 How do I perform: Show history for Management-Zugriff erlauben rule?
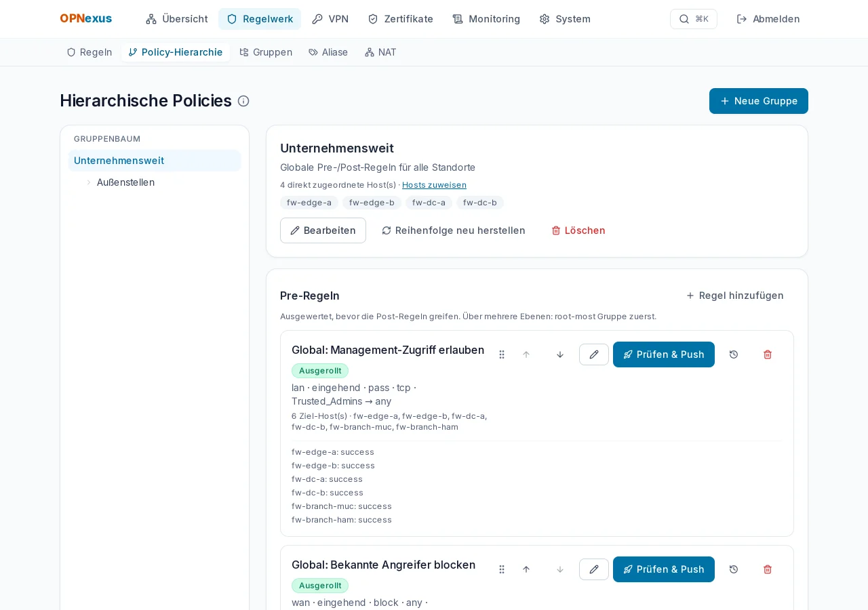pyautogui.click(x=734, y=354)
